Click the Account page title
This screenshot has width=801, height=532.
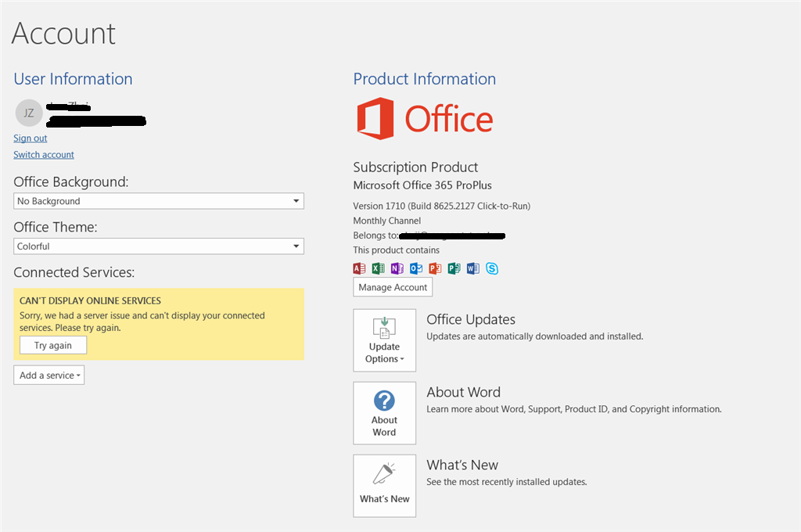point(64,34)
